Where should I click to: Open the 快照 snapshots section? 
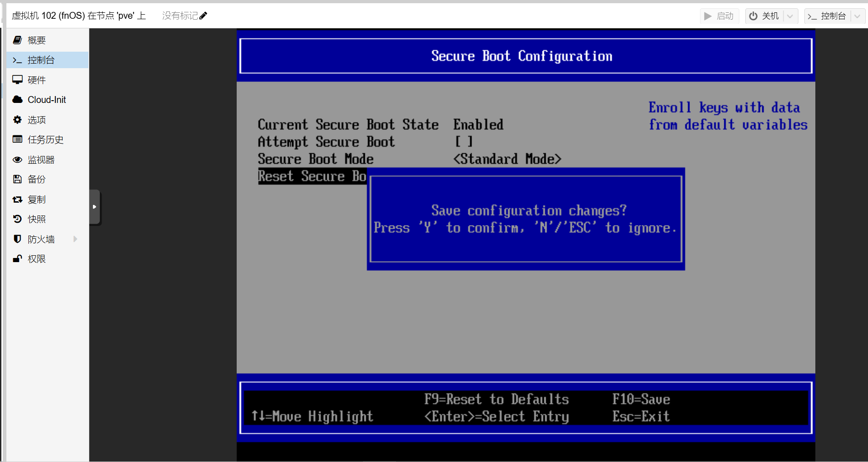(x=48, y=219)
